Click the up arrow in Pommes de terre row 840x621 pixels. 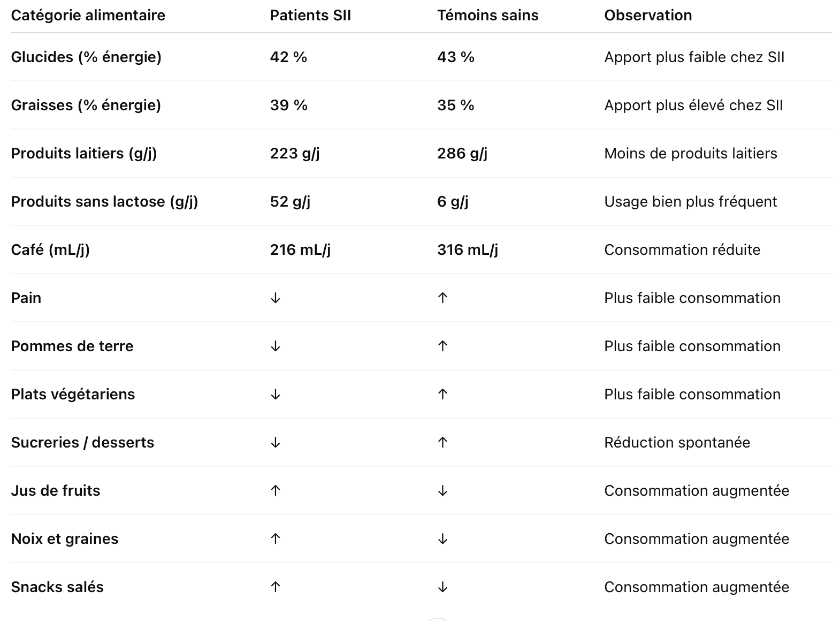[x=442, y=346]
